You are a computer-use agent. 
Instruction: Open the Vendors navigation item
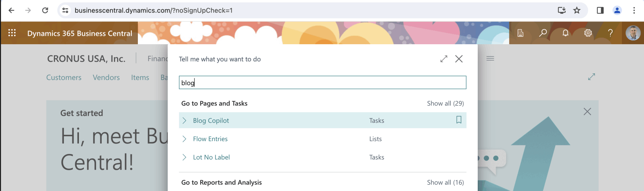[106, 78]
